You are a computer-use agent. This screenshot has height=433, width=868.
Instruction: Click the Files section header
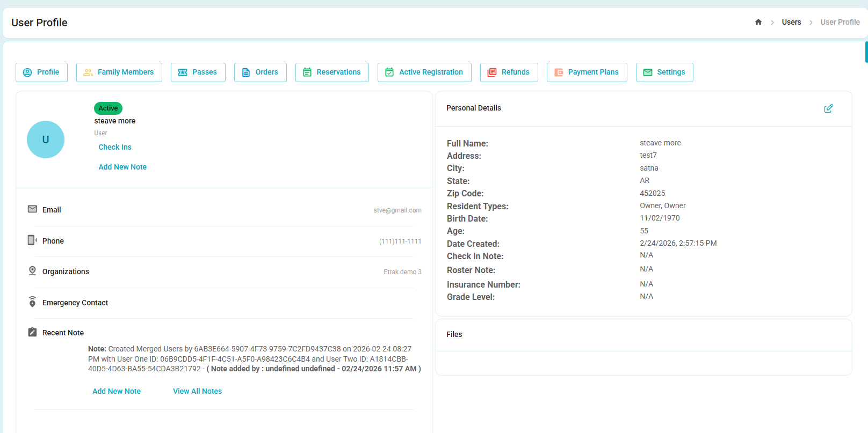click(454, 334)
